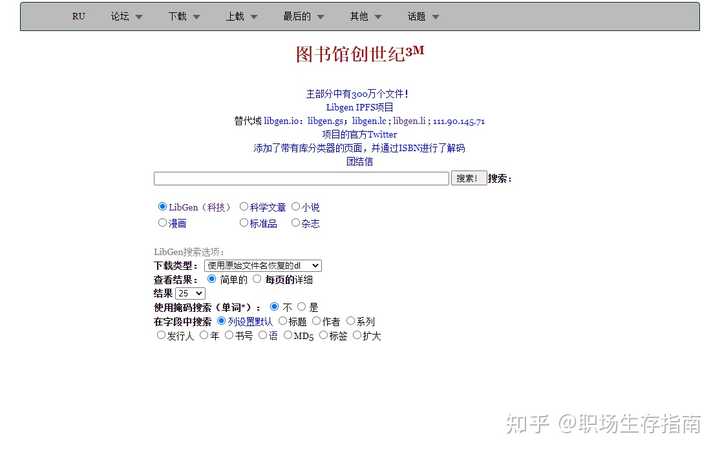
Task: Expand the 结果 count dropdown showing 25
Action: click(190, 293)
